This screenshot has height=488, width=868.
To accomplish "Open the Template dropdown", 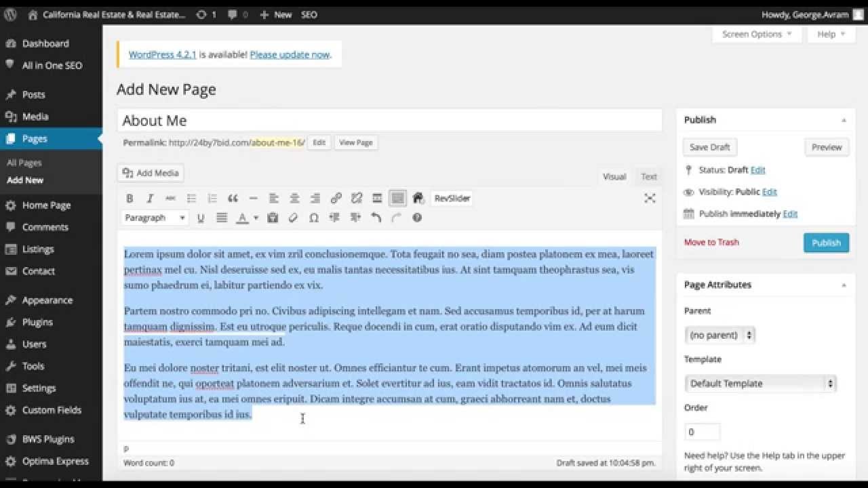I will click(761, 384).
